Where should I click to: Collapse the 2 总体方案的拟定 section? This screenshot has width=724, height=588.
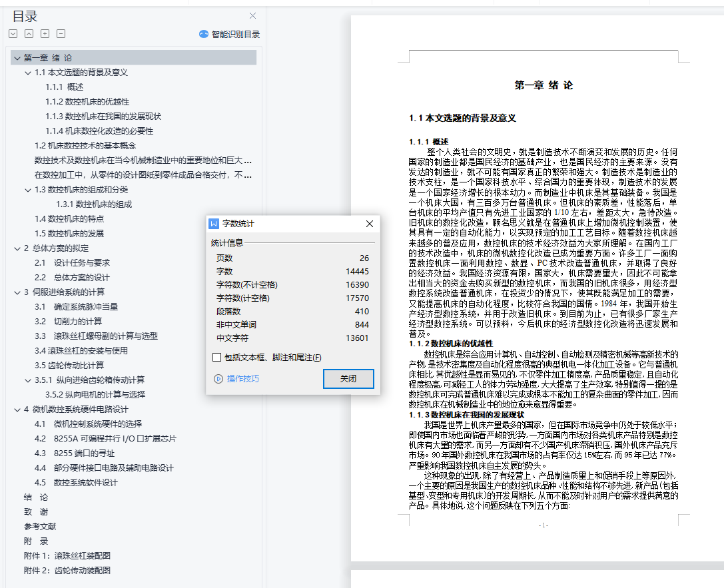click(x=17, y=248)
